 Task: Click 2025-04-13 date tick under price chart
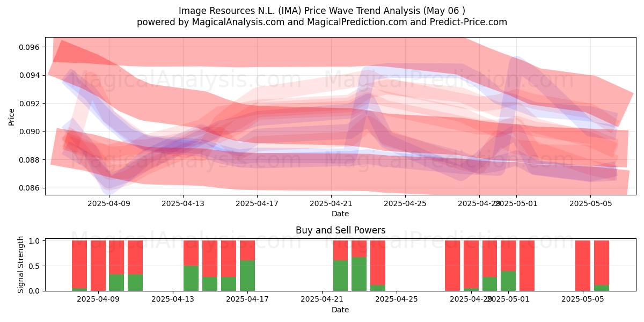(183, 203)
